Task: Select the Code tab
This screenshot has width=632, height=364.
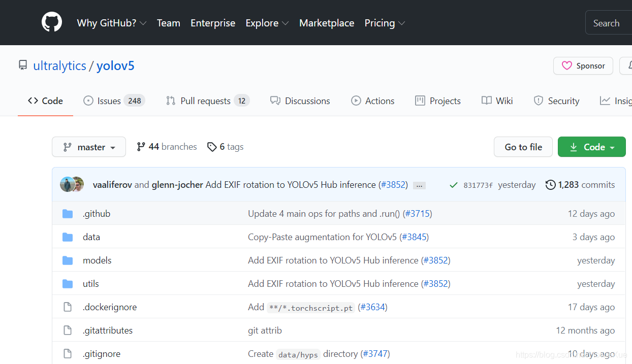Action: 46,101
